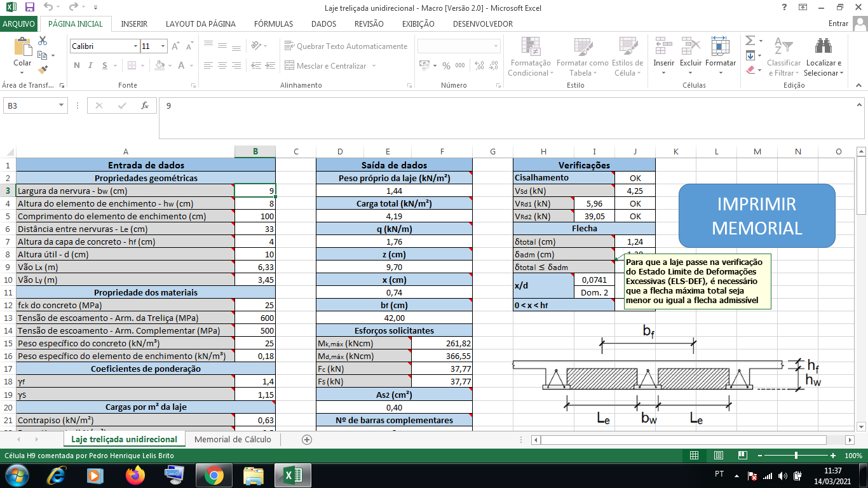The height and width of the screenshot is (488, 868).
Task: Click the Excluir cells icon
Action: [691, 46]
